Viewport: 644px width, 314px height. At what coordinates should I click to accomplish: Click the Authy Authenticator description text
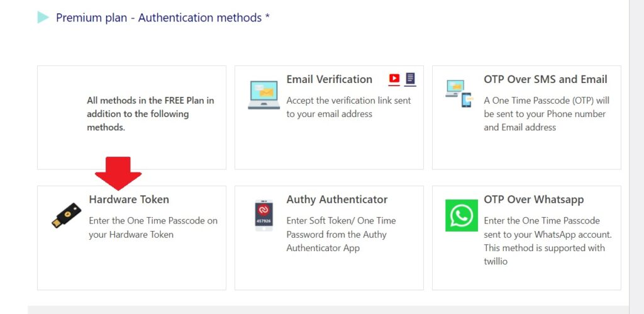point(341,234)
